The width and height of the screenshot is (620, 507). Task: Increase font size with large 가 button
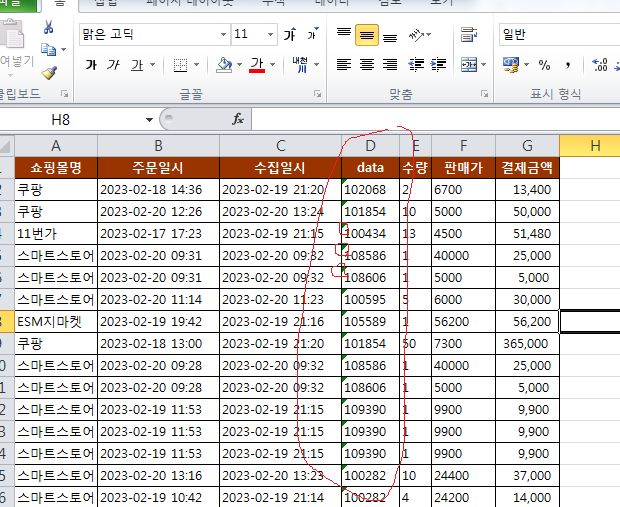(290, 34)
